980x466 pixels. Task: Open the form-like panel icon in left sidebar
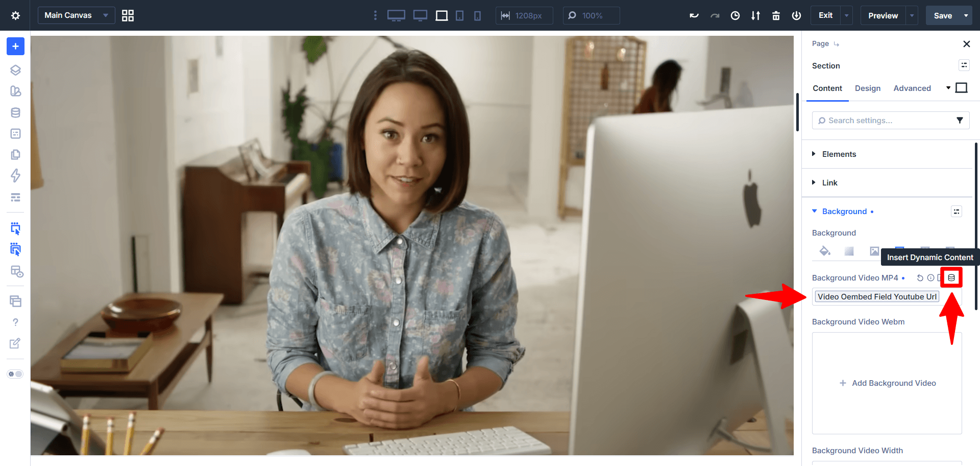pos(15,133)
